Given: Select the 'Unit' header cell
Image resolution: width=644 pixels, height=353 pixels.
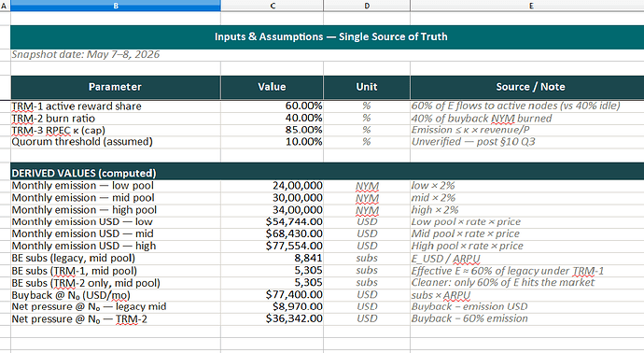Looking at the screenshot, I should click(x=367, y=87).
